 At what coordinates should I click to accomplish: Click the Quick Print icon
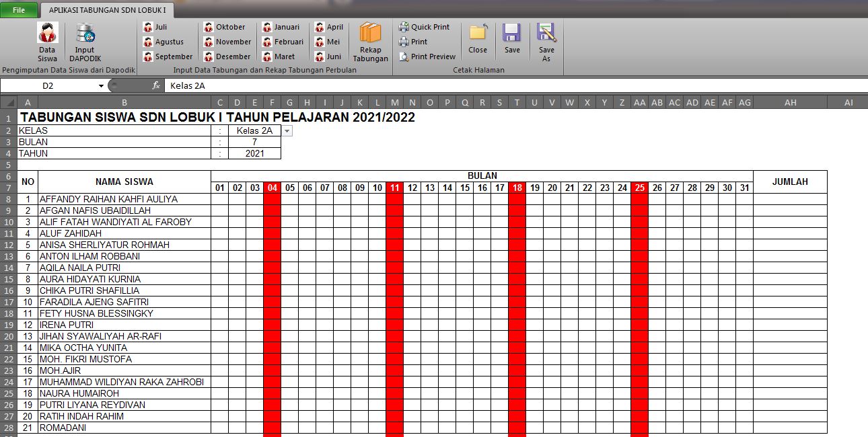click(427, 27)
